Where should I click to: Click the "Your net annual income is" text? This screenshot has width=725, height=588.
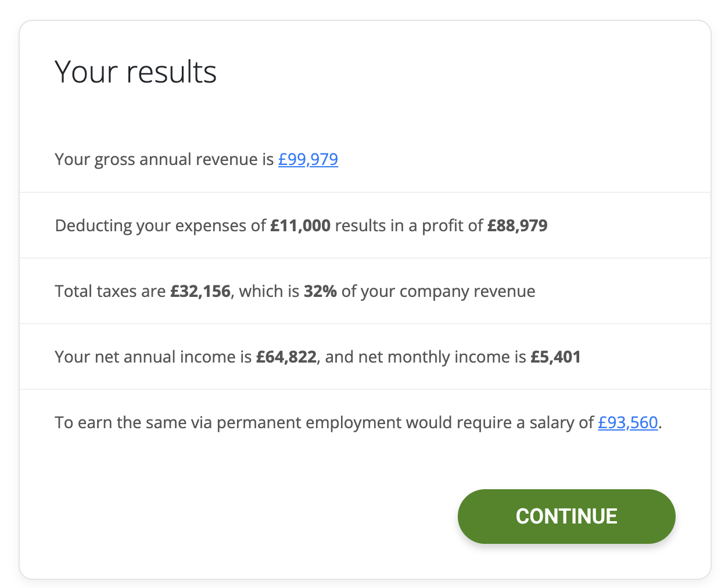[153, 357]
